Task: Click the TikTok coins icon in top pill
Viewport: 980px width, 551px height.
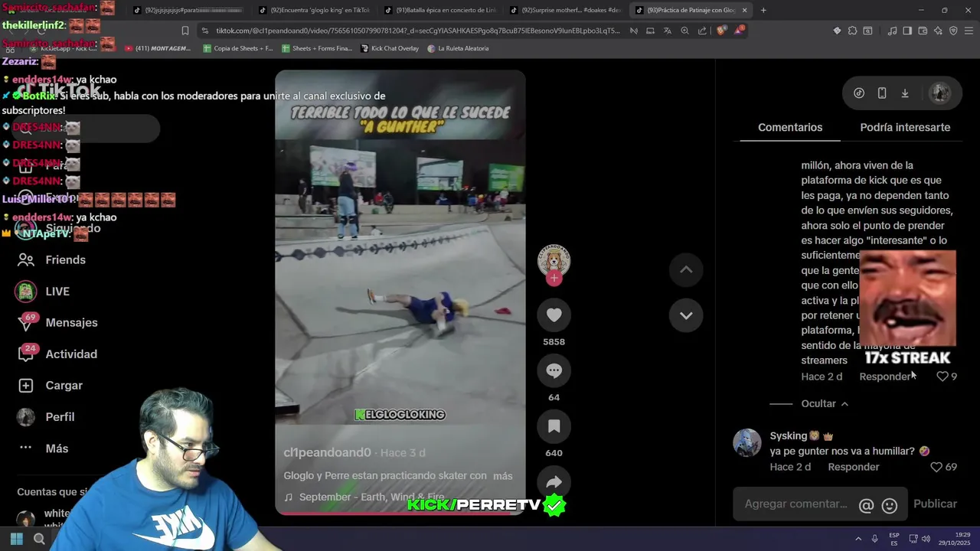Action: [859, 93]
